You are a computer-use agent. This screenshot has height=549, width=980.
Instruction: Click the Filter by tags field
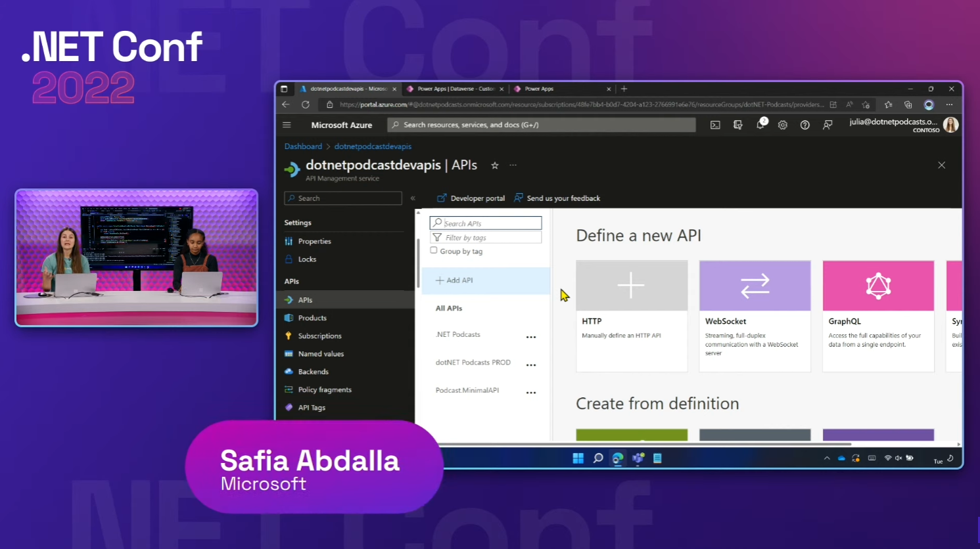[486, 238]
